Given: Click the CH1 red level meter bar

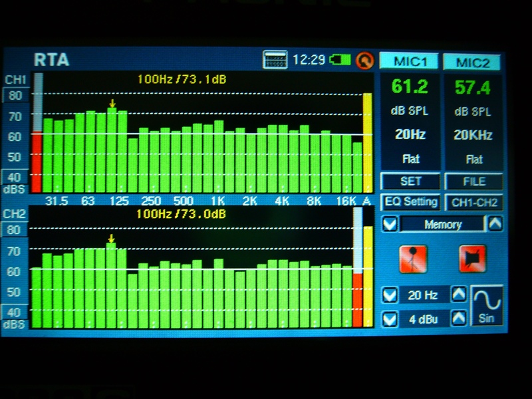Looking at the screenshot, I should pos(37,163).
